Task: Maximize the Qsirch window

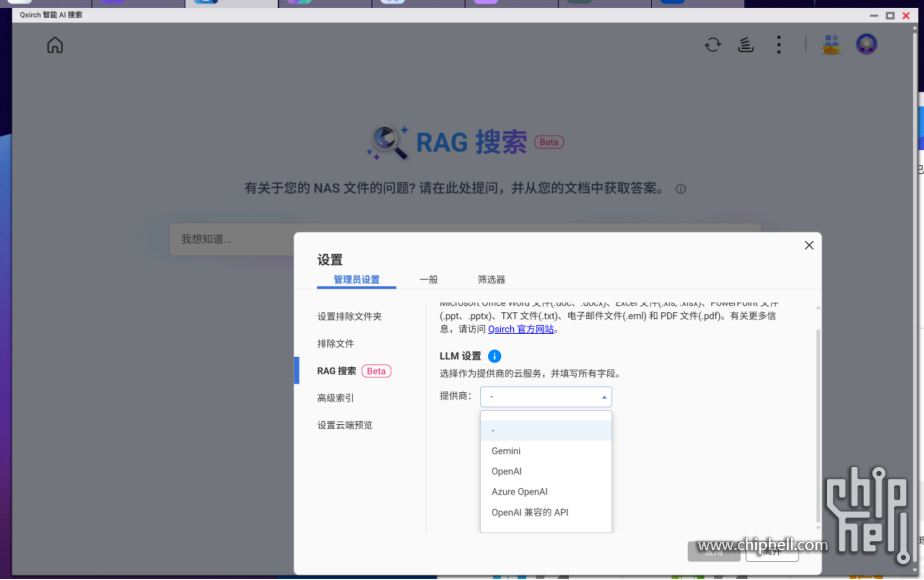Action: pos(890,15)
